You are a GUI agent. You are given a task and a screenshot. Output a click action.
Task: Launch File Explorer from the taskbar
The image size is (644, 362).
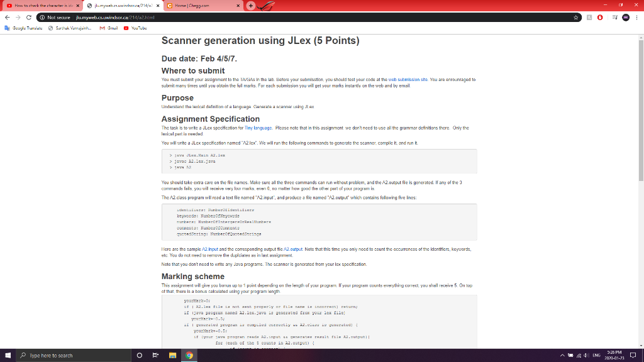coord(172,356)
